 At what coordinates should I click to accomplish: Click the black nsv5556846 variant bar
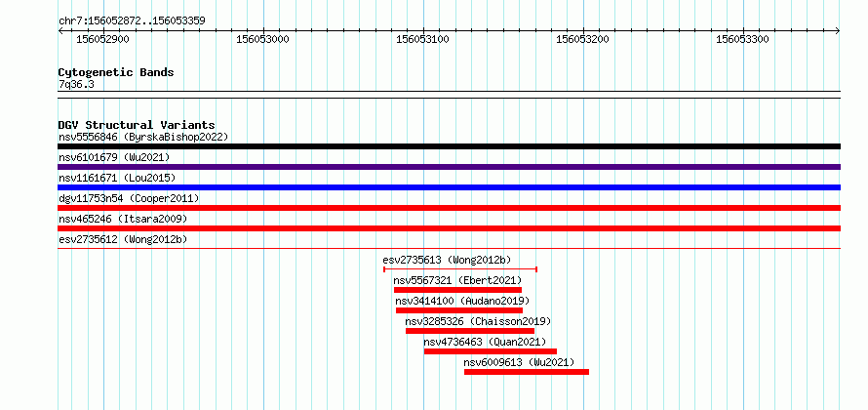click(x=449, y=146)
